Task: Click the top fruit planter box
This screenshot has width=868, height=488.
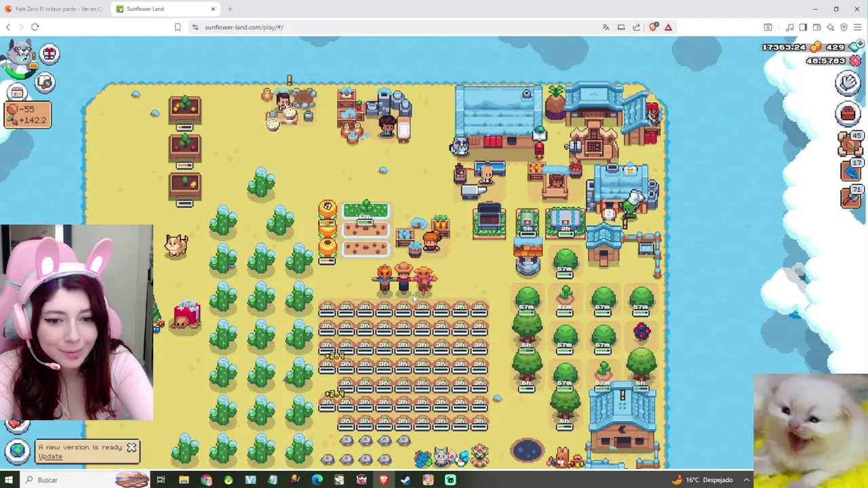Action: pyautogui.click(x=185, y=111)
